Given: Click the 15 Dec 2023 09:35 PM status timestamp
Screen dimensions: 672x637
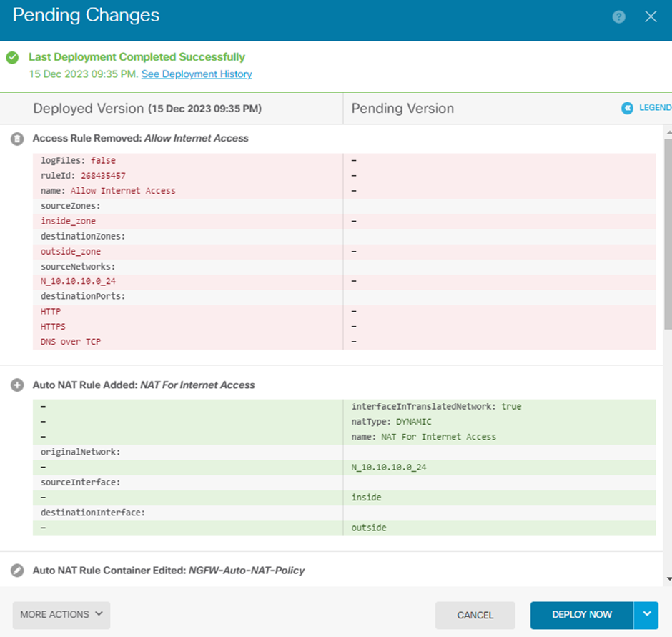Looking at the screenshot, I should click(84, 74).
